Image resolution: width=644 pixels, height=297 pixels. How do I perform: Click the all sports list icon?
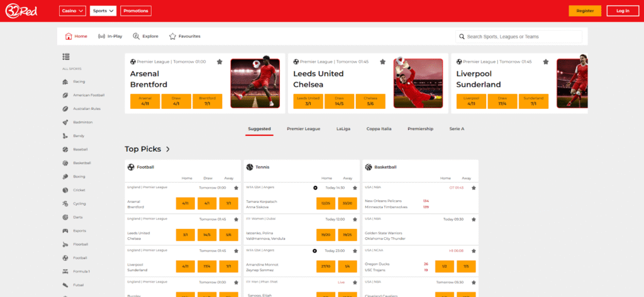pos(66,57)
